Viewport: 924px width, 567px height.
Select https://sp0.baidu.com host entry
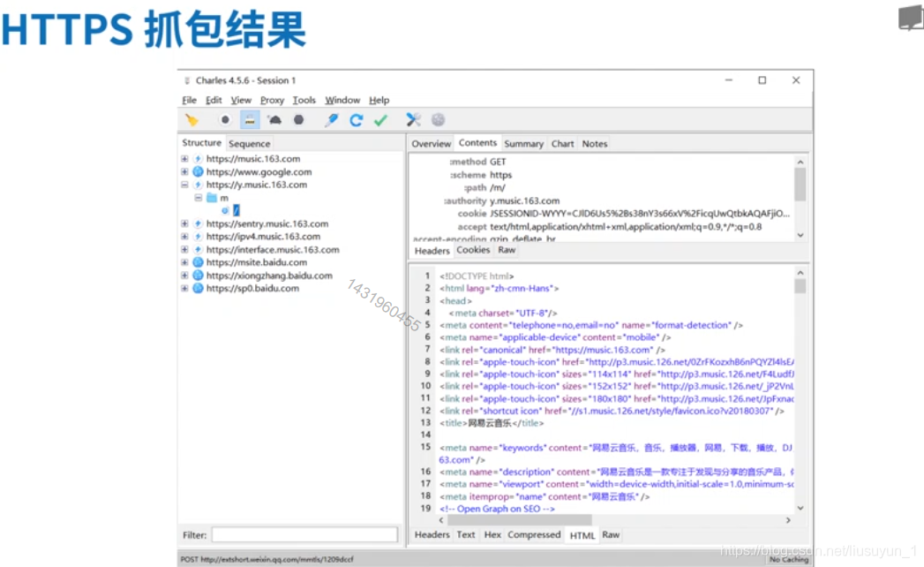[x=252, y=289]
